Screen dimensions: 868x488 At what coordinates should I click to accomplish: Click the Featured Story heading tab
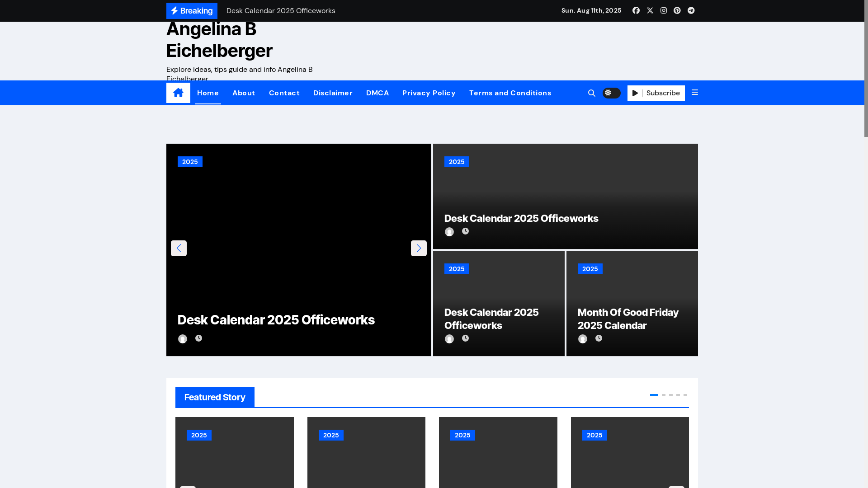[x=215, y=397]
